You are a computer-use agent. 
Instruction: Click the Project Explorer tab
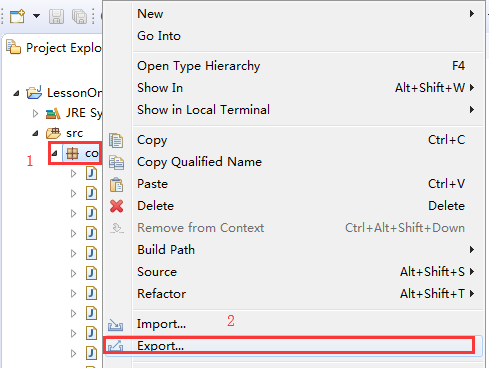click(54, 48)
